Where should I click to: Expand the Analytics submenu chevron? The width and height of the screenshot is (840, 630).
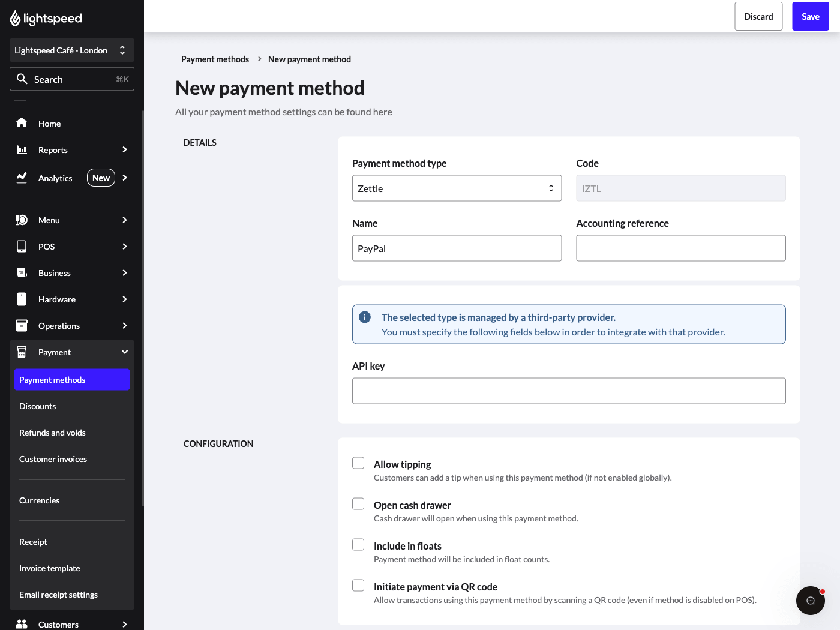(x=125, y=178)
